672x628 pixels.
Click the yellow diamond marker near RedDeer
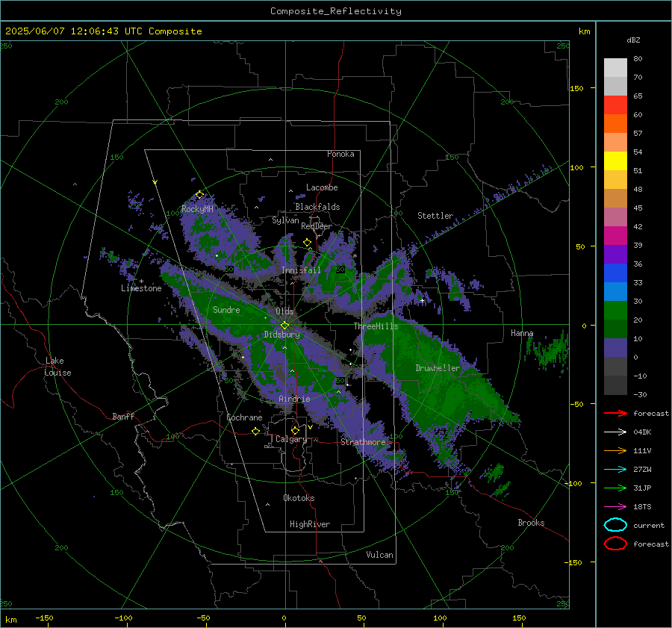308,243
